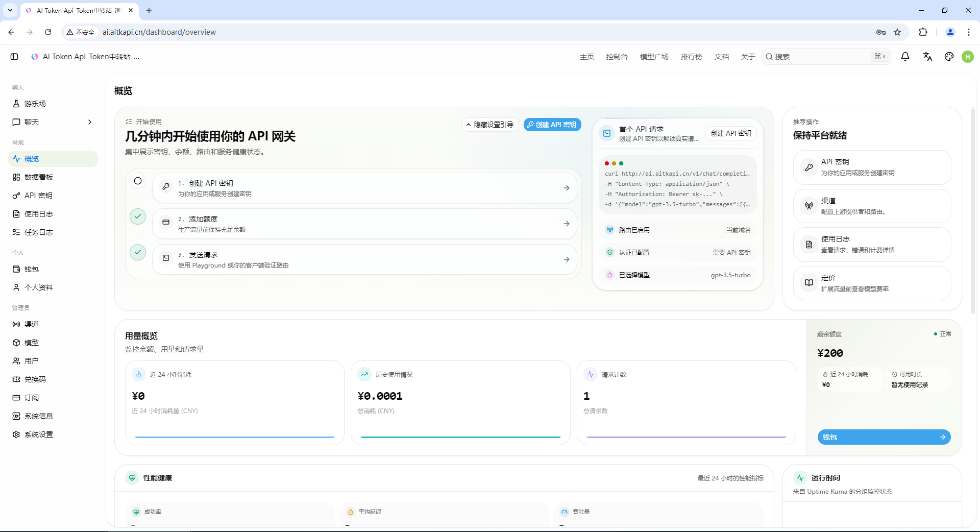Open 钱包 in the sidebar
This screenshot has height=532, width=980.
[53, 269]
